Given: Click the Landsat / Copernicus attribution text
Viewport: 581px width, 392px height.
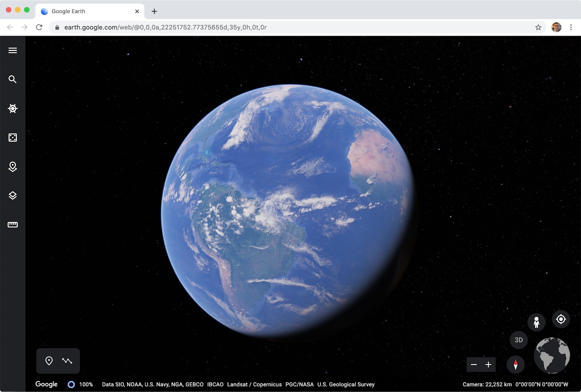Looking at the screenshot, I should pyautogui.click(x=254, y=384).
